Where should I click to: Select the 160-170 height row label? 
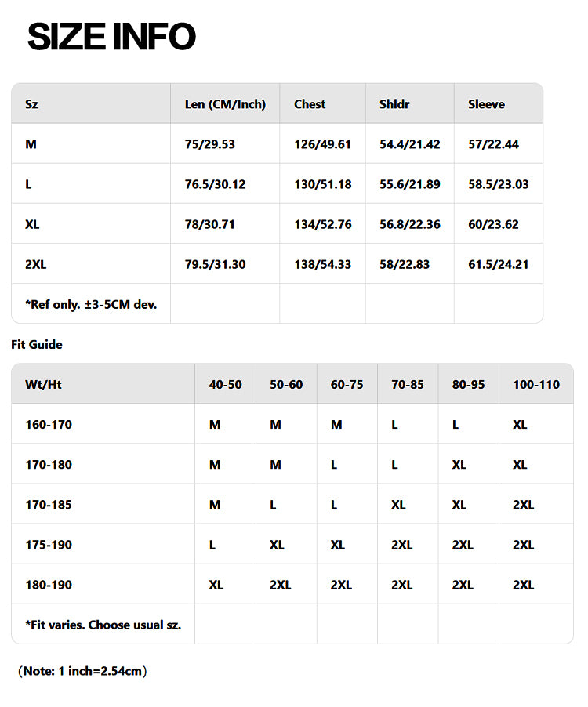49,425
